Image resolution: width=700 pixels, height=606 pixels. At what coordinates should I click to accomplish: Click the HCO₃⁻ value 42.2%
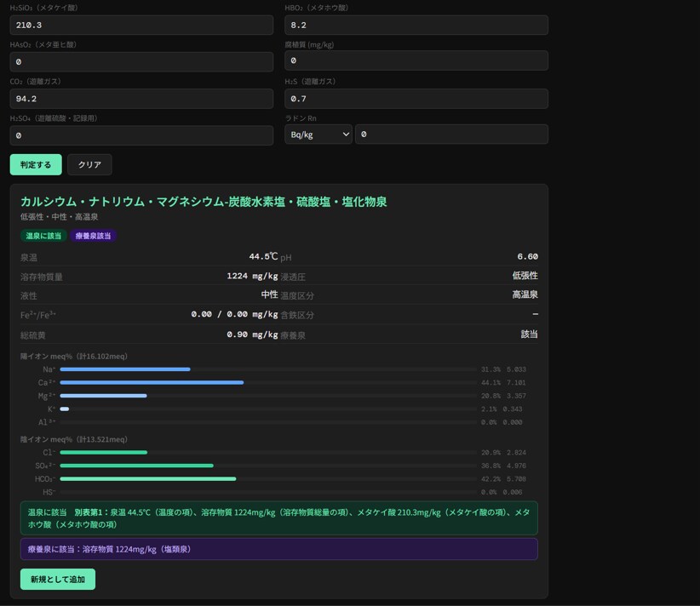(x=491, y=479)
